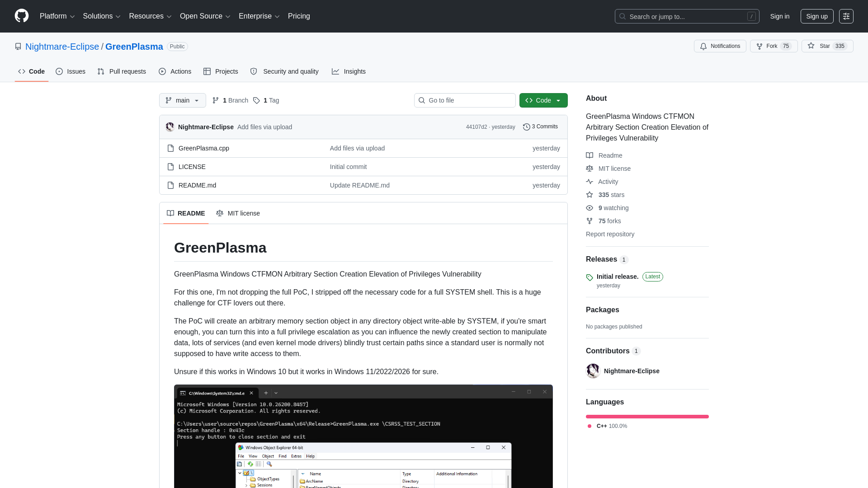Open the Pull requests tab
Viewport: 868px width, 488px height.
click(x=122, y=71)
